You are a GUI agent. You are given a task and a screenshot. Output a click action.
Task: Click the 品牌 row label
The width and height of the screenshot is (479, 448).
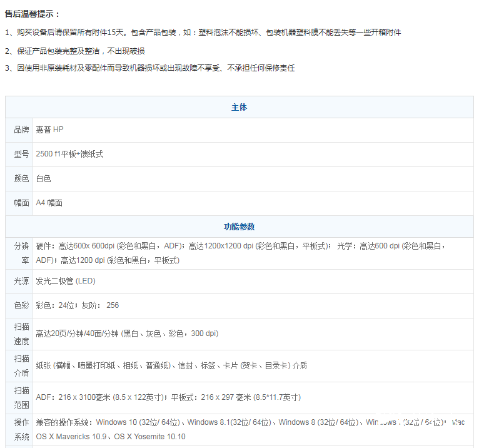[21, 130]
